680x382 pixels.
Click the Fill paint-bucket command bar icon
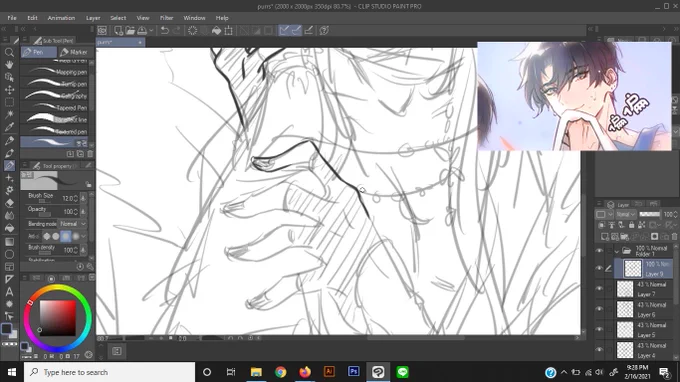[x=216, y=30]
